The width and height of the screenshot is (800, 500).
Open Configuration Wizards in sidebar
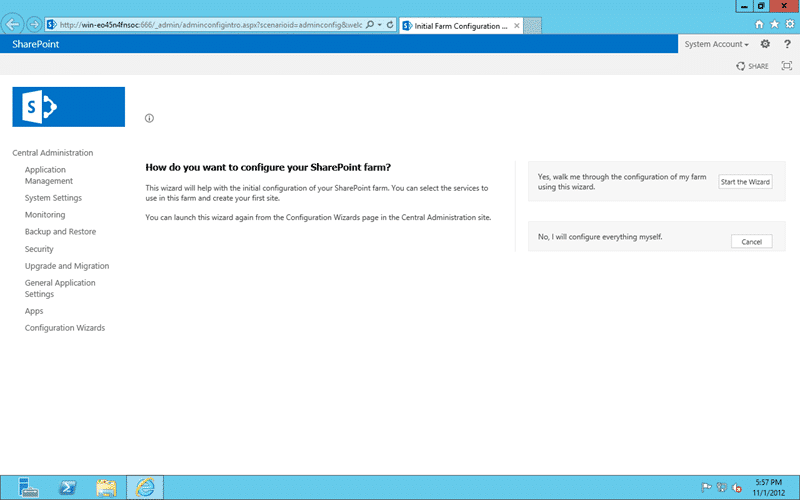click(x=65, y=328)
